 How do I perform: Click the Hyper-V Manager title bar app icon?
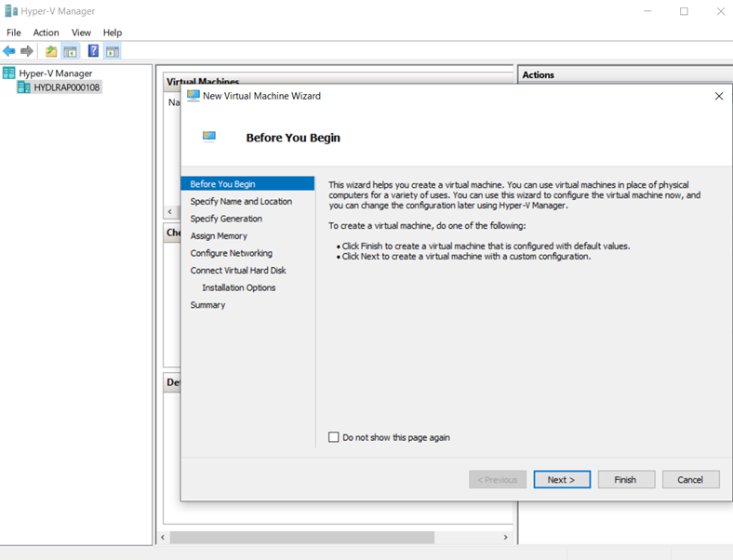point(11,11)
